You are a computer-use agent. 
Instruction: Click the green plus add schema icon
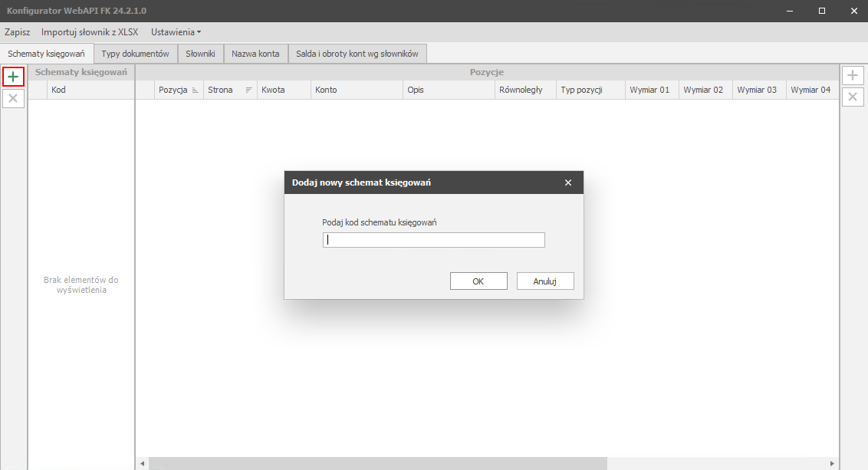(x=13, y=77)
